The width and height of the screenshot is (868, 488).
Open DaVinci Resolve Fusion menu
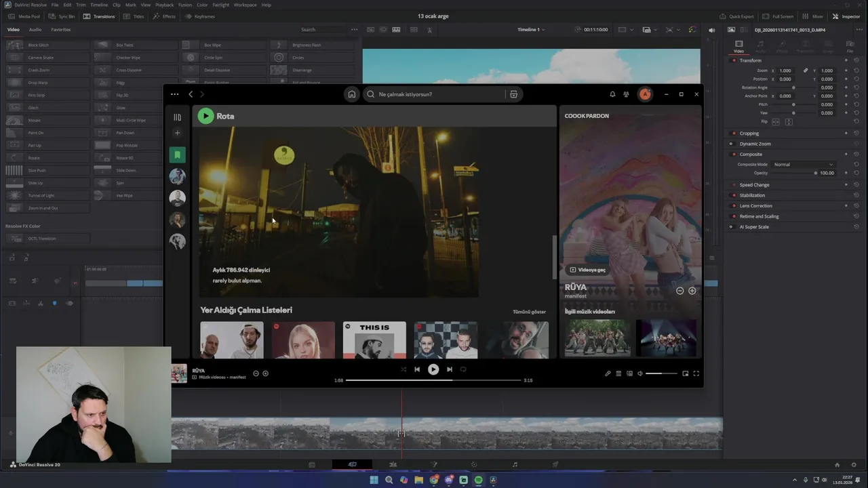coord(185,5)
